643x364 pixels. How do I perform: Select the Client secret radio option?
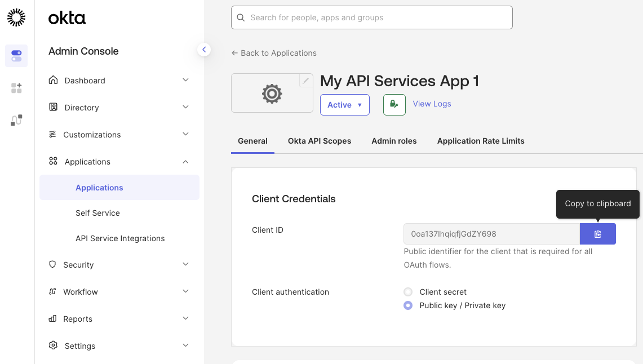pyautogui.click(x=408, y=292)
